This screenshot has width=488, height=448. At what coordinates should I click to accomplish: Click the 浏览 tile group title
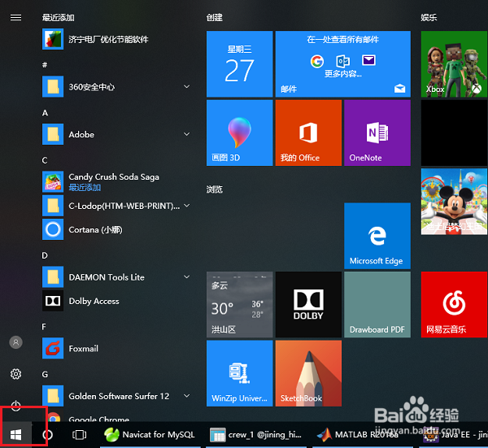click(x=215, y=189)
